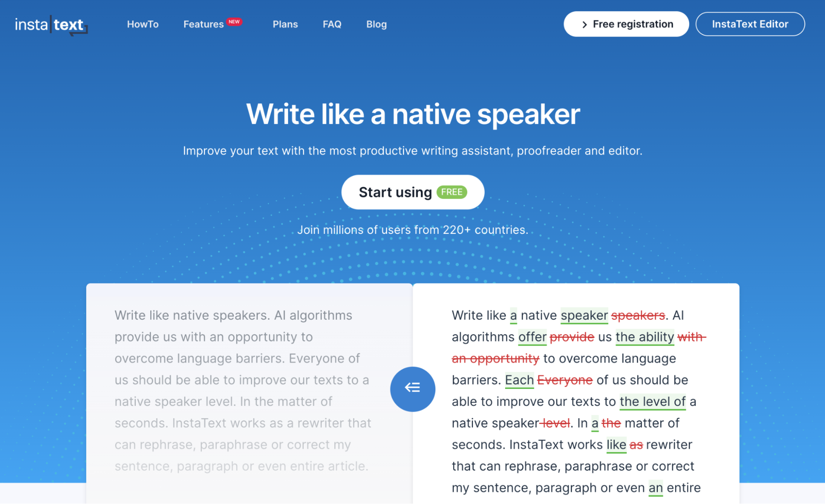Toggle the strikethrough 'speakers' correction
The image size is (825, 504).
coord(634,316)
